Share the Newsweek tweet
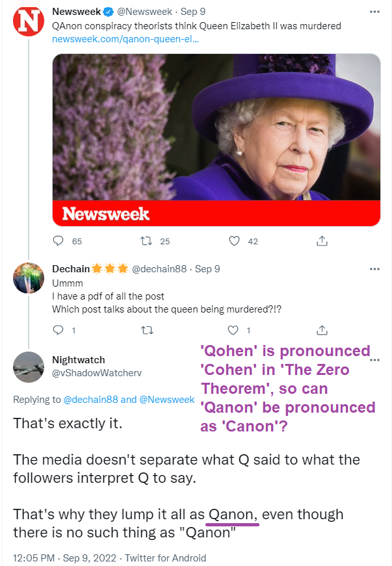The width and height of the screenshot is (392, 566). [x=321, y=241]
